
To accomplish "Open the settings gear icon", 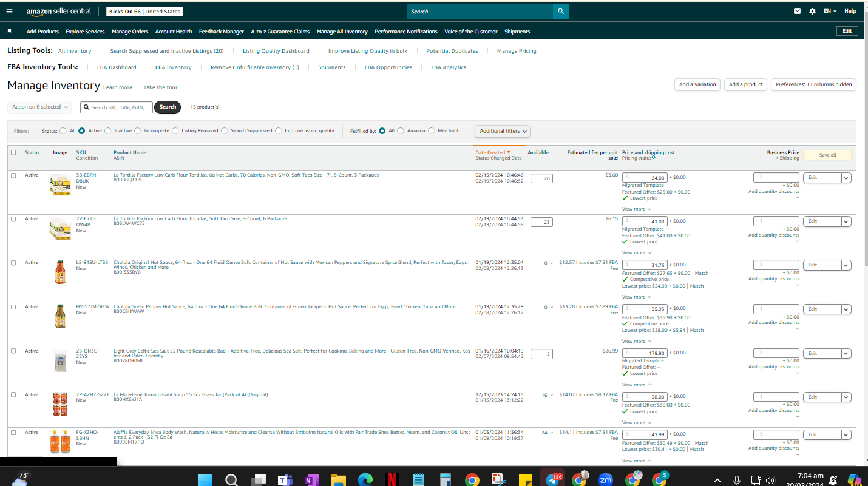I will pos(812,11).
